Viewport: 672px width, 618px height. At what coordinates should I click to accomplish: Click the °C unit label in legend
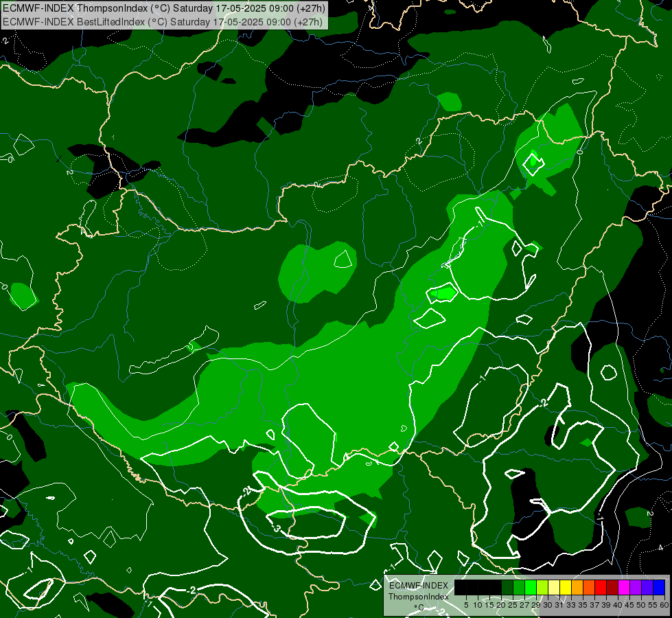click(419, 608)
